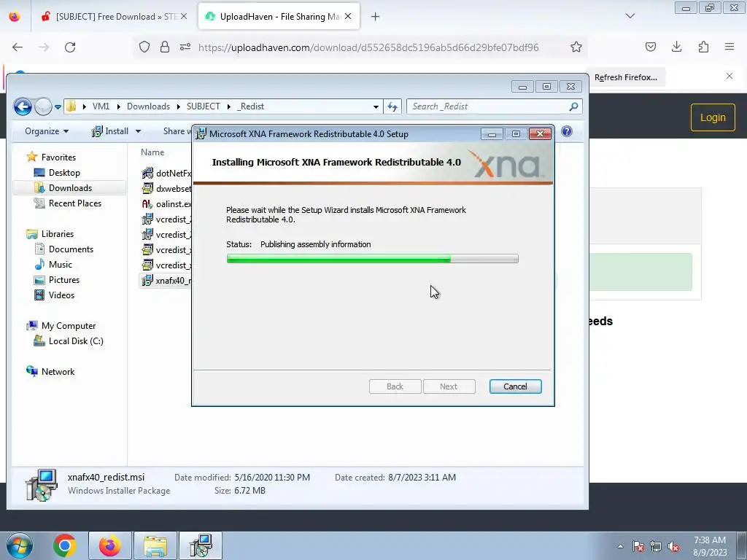Click the Login button on UploadHaven
This screenshot has height=560, width=747.
coord(713,117)
